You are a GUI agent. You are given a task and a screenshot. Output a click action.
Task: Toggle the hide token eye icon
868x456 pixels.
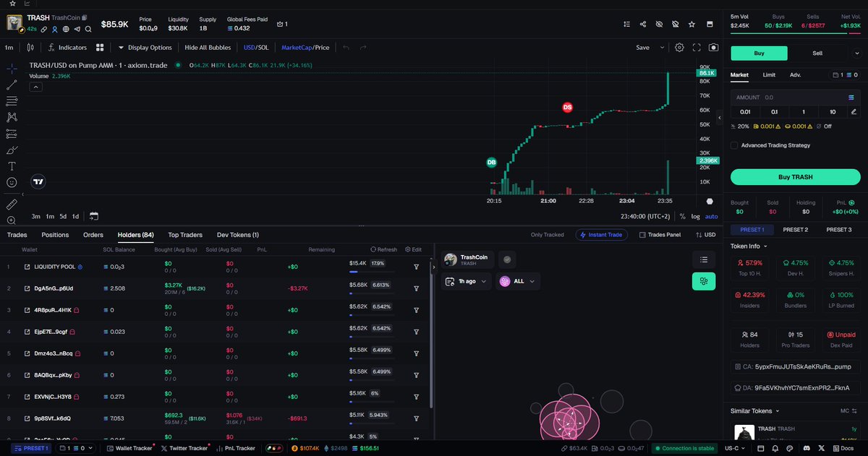[x=659, y=24]
